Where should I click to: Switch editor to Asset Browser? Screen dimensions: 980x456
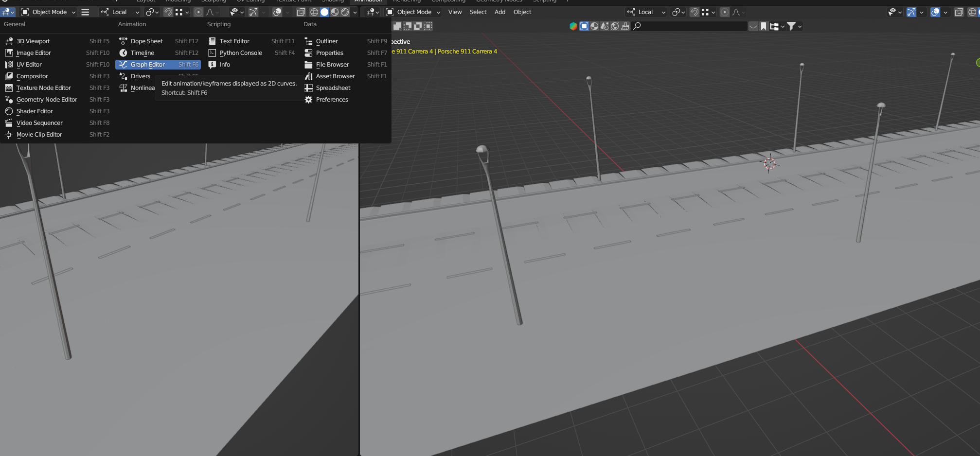[345, 76]
